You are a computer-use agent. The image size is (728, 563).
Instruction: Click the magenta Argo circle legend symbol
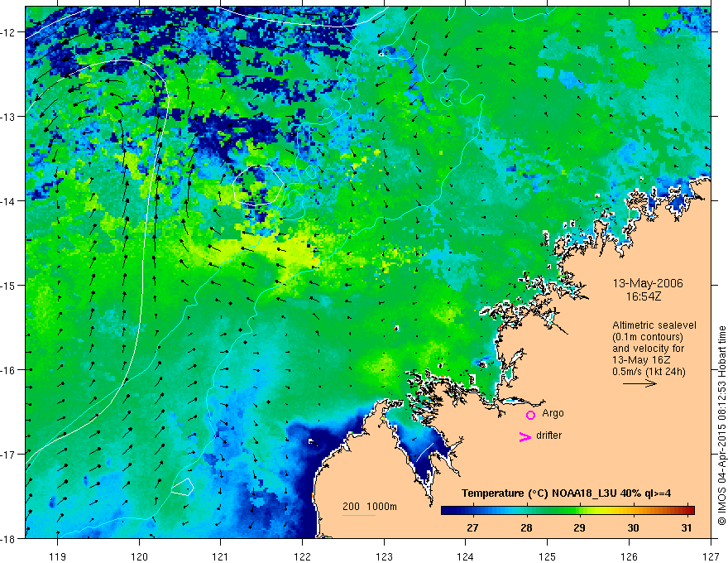(x=530, y=415)
